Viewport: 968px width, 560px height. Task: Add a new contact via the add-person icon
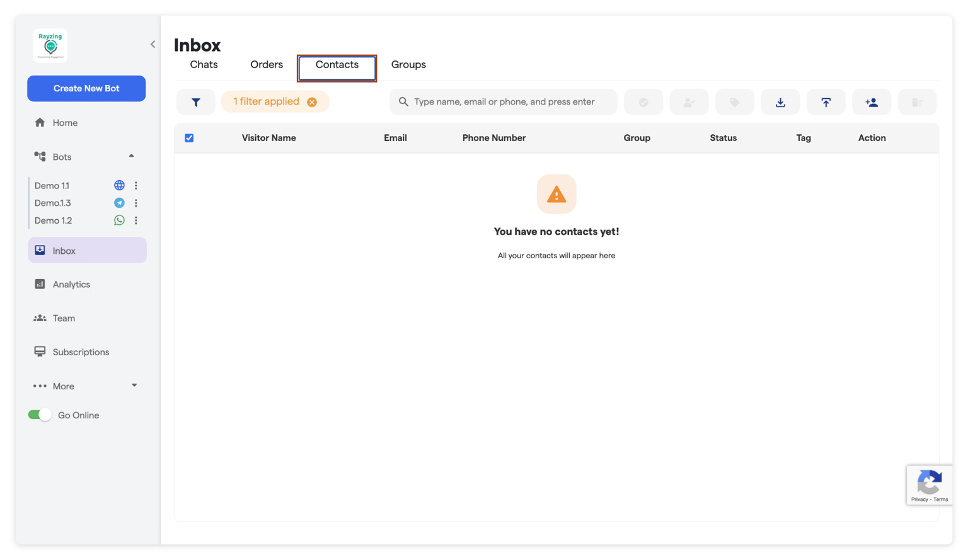872,101
